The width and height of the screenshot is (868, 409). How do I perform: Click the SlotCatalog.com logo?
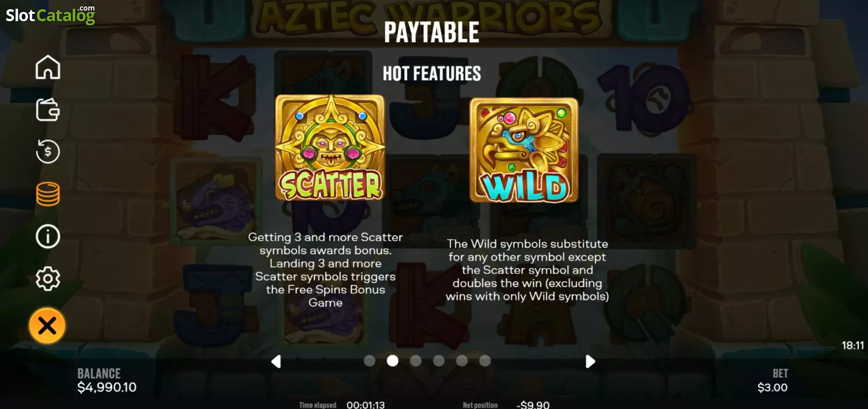click(50, 15)
